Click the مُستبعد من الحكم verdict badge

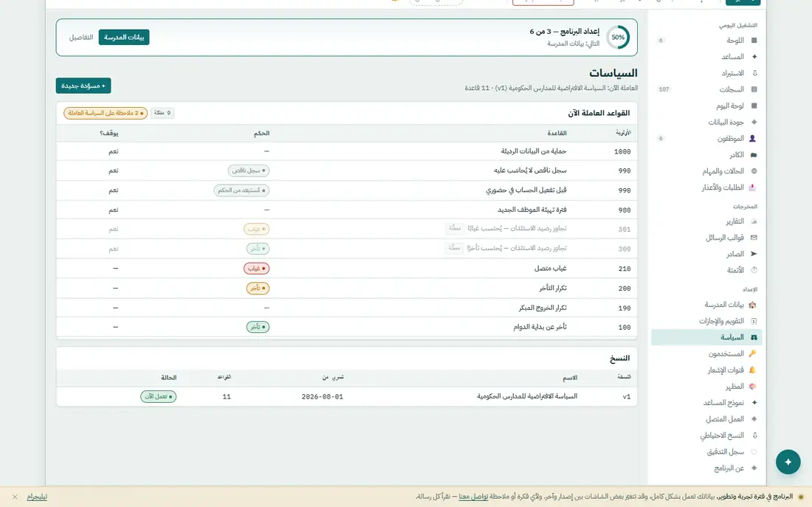(242, 190)
